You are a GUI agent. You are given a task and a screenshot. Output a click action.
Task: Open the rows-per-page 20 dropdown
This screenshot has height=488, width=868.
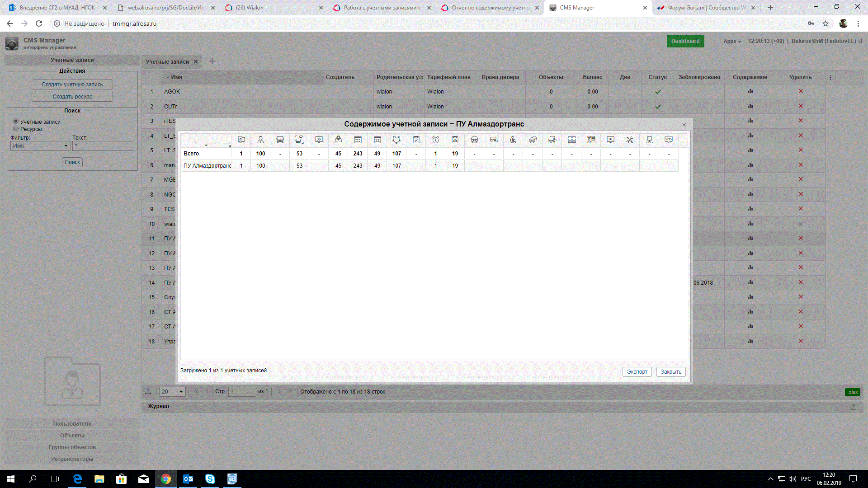(x=172, y=392)
